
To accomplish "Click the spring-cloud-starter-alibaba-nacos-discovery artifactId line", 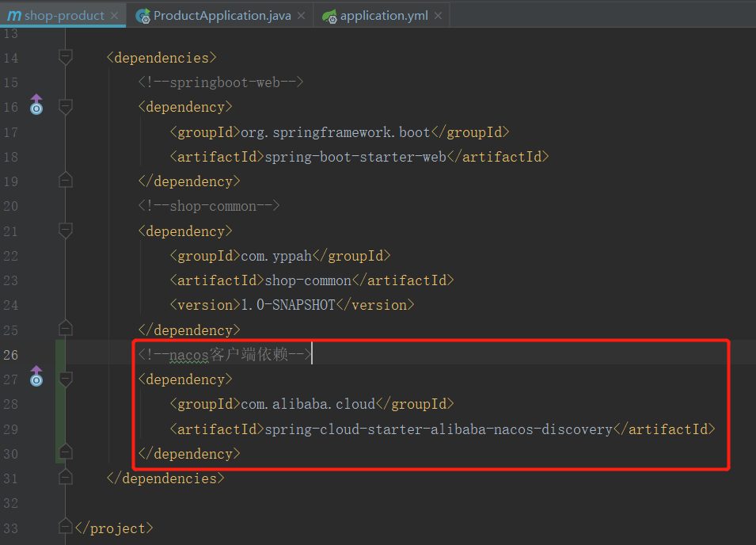I will pyautogui.click(x=443, y=429).
